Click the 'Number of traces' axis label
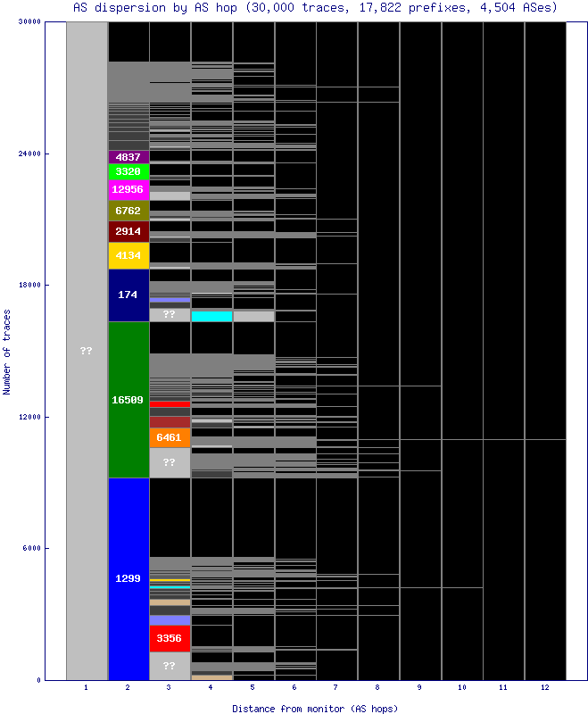This screenshot has height=714, width=588. [7, 352]
